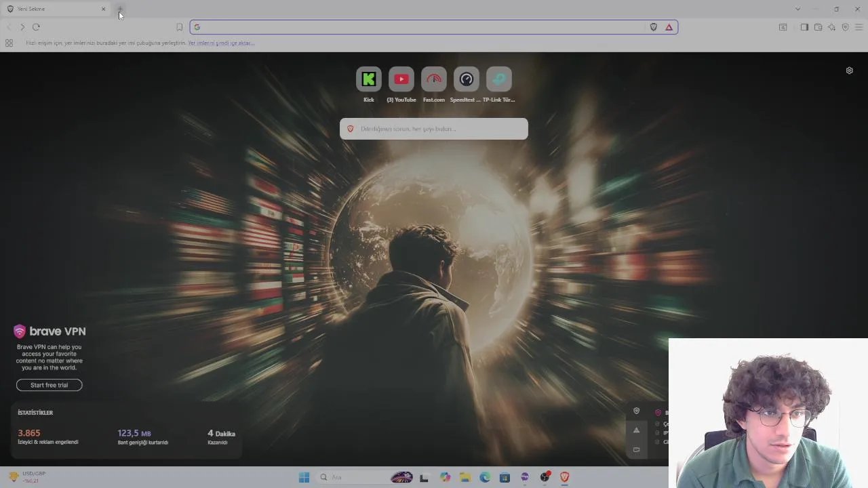Click the Yer imlerini şimdi içe aktar link

(x=221, y=43)
